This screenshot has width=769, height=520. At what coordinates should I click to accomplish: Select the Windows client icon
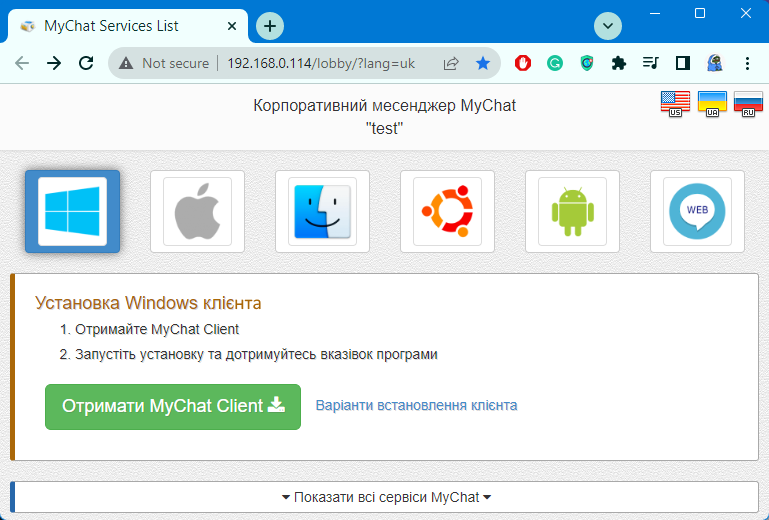[x=72, y=211]
